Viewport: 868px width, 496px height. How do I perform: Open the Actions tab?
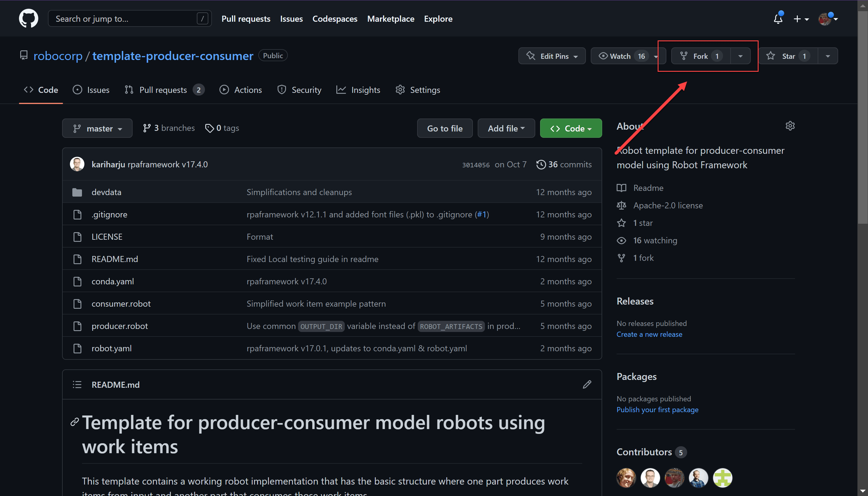[x=241, y=90]
